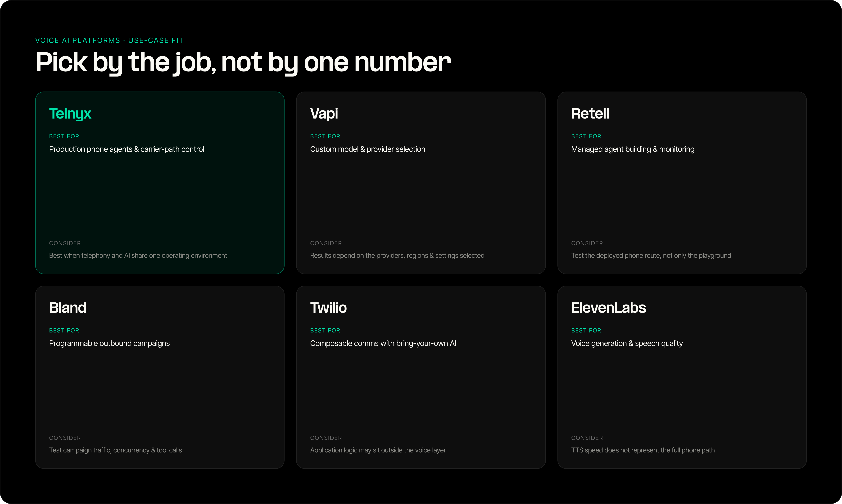The width and height of the screenshot is (842, 504).
Task: Click "TTS speed does not represent the full phone path"
Action: [x=643, y=450]
